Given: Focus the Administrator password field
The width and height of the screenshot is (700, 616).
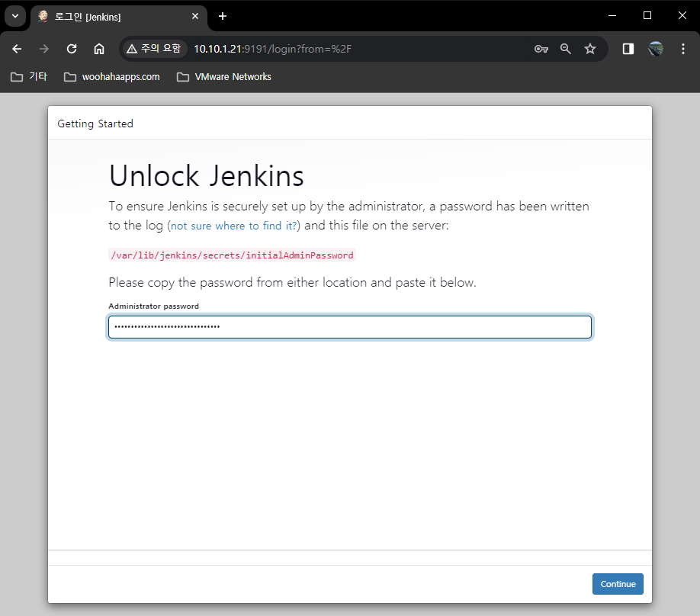Looking at the screenshot, I should pos(350,327).
